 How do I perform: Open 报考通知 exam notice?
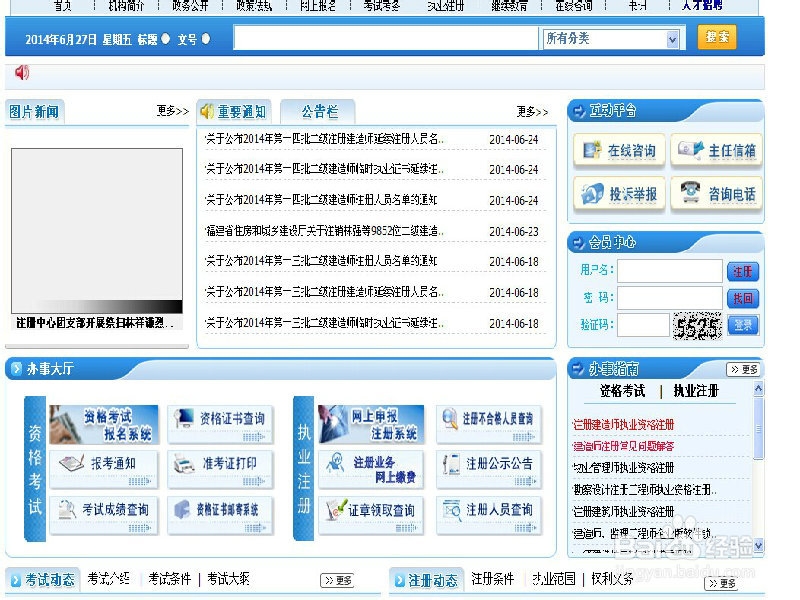point(104,469)
